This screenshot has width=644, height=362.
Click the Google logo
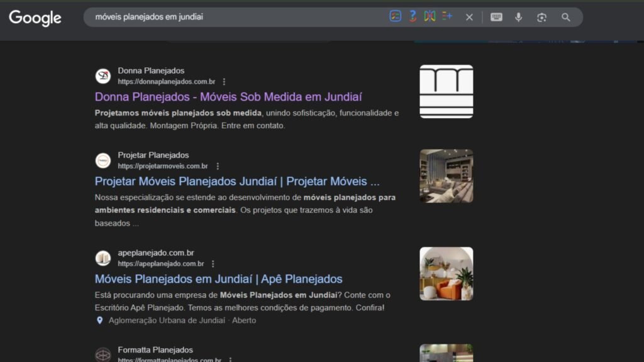coord(35,18)
